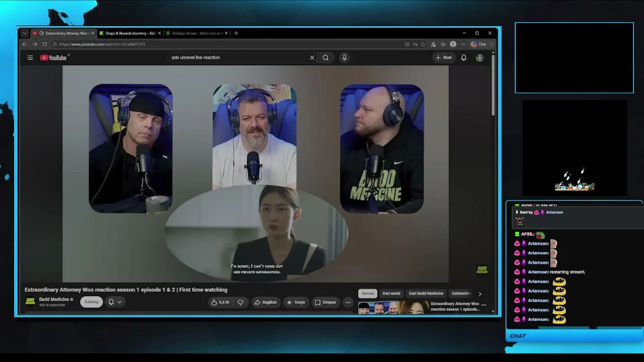Viewport: 644px width, 362px height.
Task: Click the video title text
Action: (x=126, y=290)
